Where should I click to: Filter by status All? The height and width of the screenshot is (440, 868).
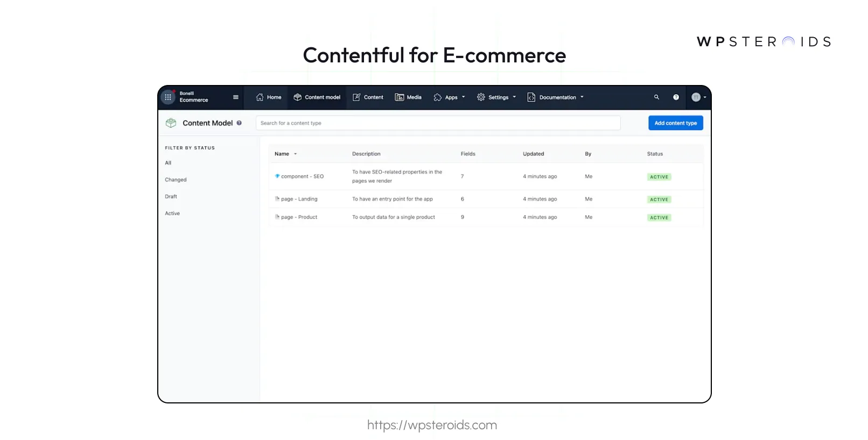pyautogui.click(x=168, y=163)
